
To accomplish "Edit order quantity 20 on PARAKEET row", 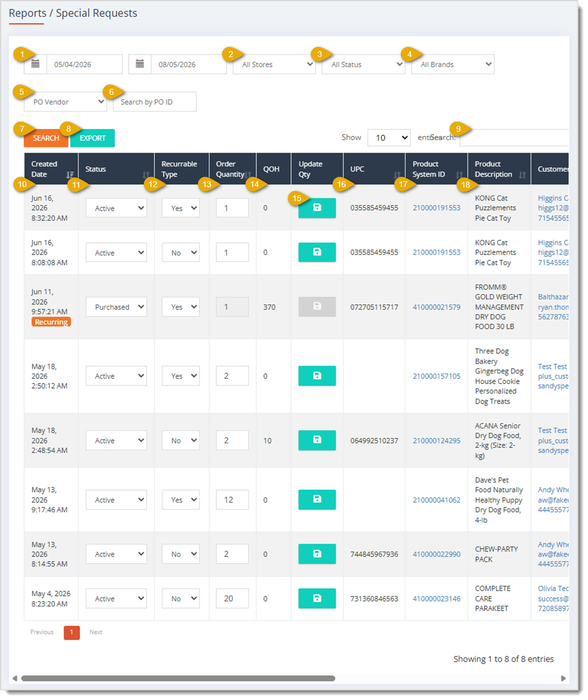I will point(232,598).
